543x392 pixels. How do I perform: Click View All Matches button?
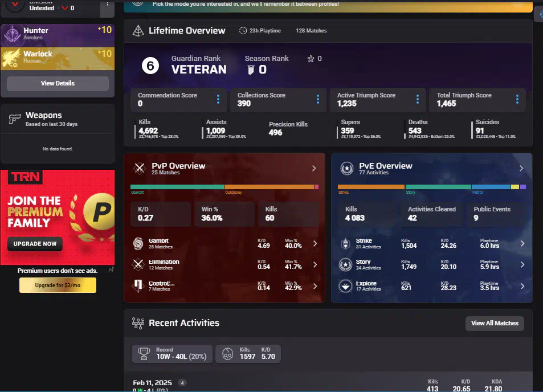495,323
